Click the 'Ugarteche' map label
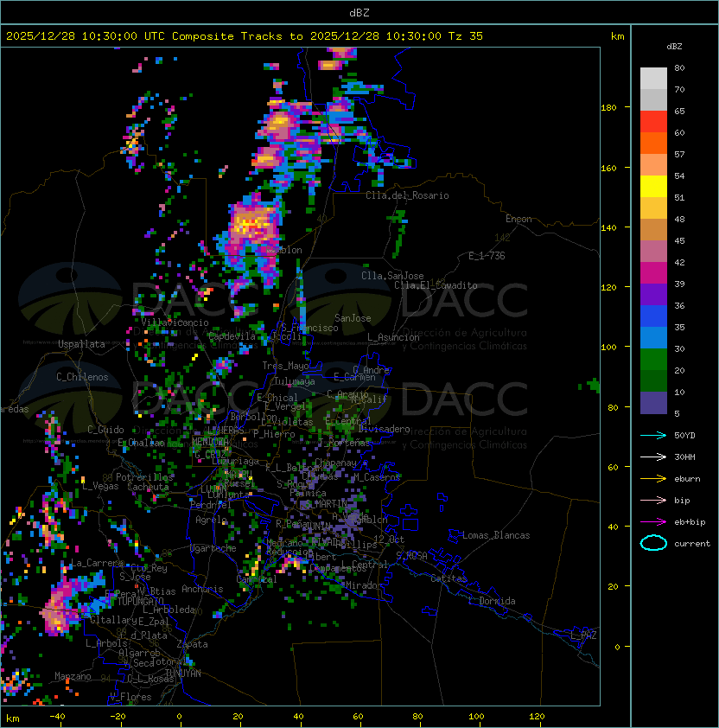Viewport: 719px width, 728px height. [213, 548]
